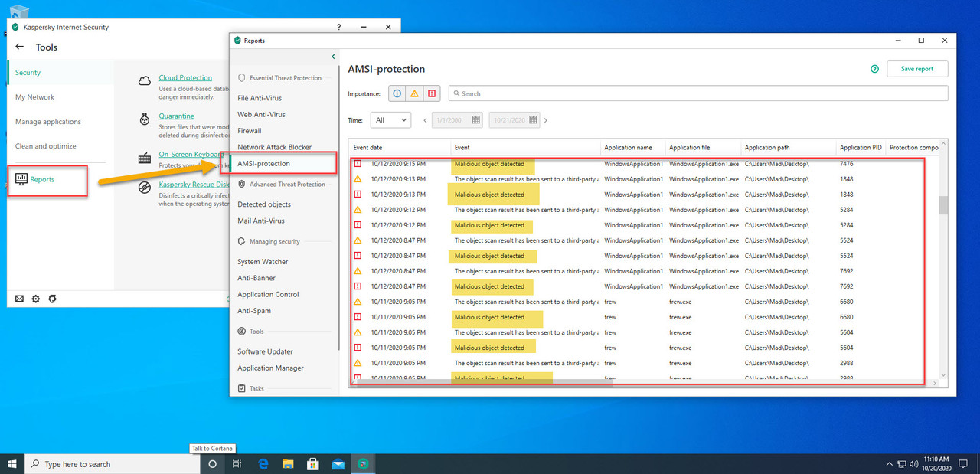This screenshot has width=980, height=474.
Task: Toggle warning events importance filter
Action: tap(415, 93)
